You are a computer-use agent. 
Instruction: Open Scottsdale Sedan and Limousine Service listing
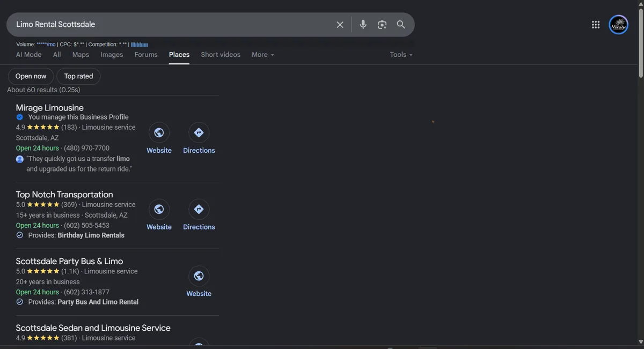point(93,328)
